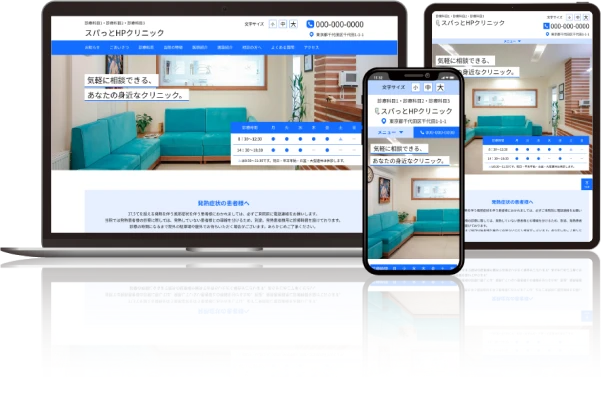This screenshot has height=394, width=601.
Task: Click 気軽に相談できる、 caption on tablet
Action: (x=465, y=61)
